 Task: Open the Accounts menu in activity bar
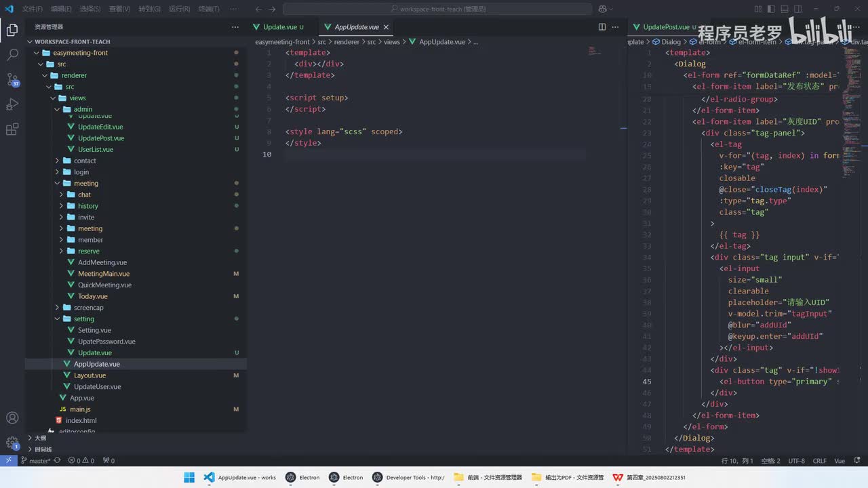click(12, 418)
